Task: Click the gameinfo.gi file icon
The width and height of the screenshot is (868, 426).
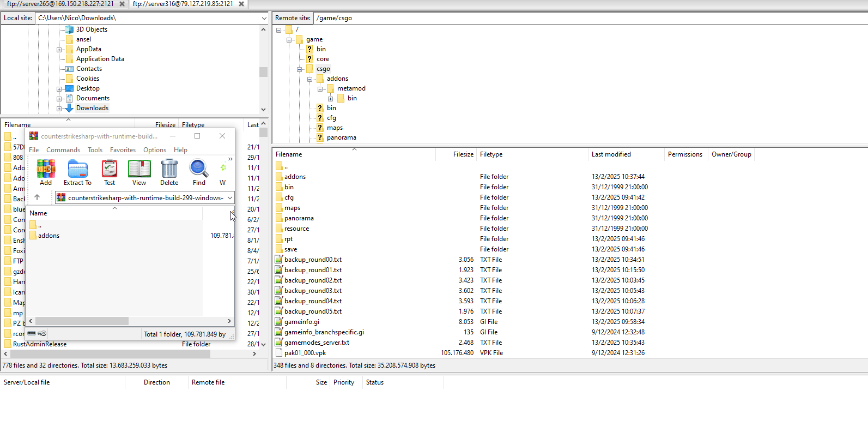Action: [279, 322]
